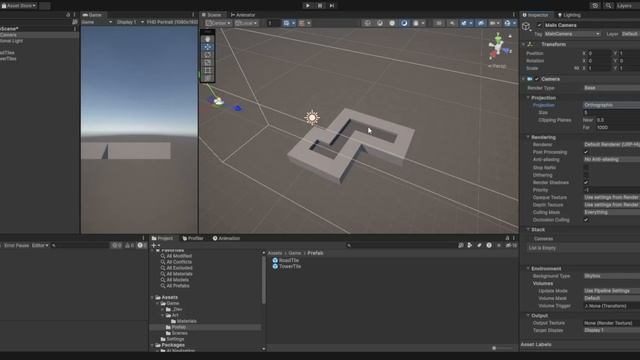
Task: Click the Step frame button
Action: 332,6
